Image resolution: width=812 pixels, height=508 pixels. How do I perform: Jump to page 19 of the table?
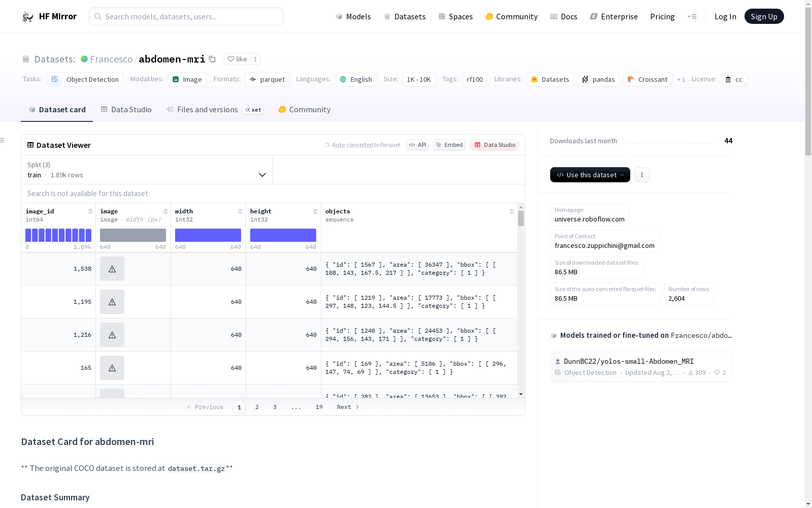tap(319, 407)
